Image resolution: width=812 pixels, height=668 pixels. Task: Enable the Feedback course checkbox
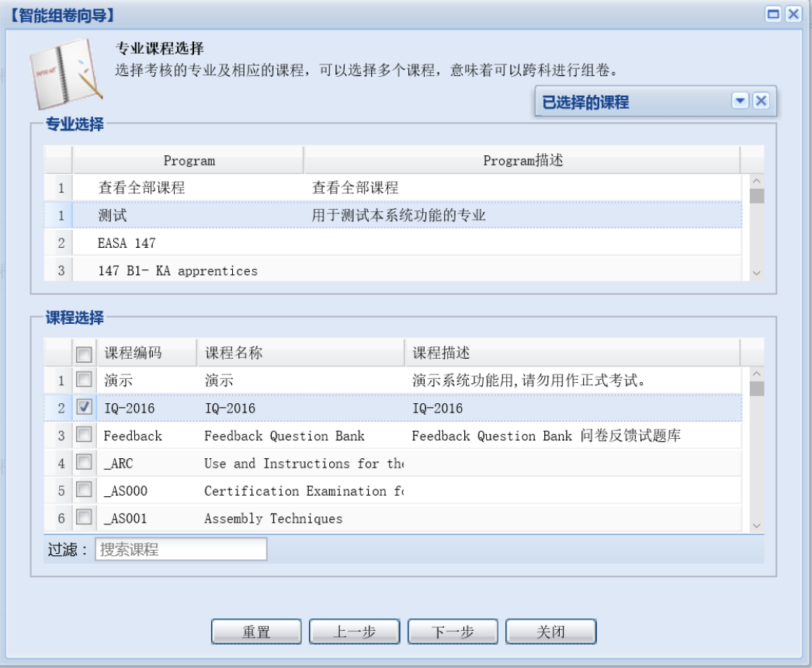(x=84, y=436)
